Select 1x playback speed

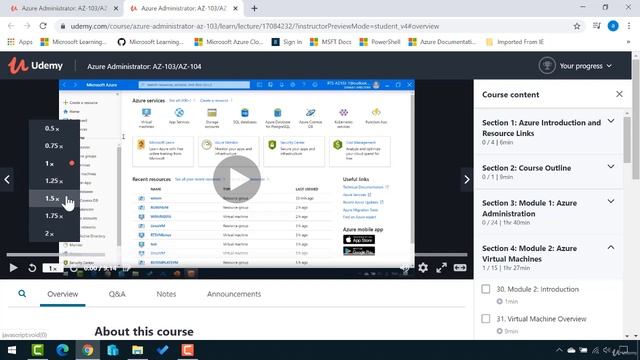pyautogui.click(x=54, y=163)
